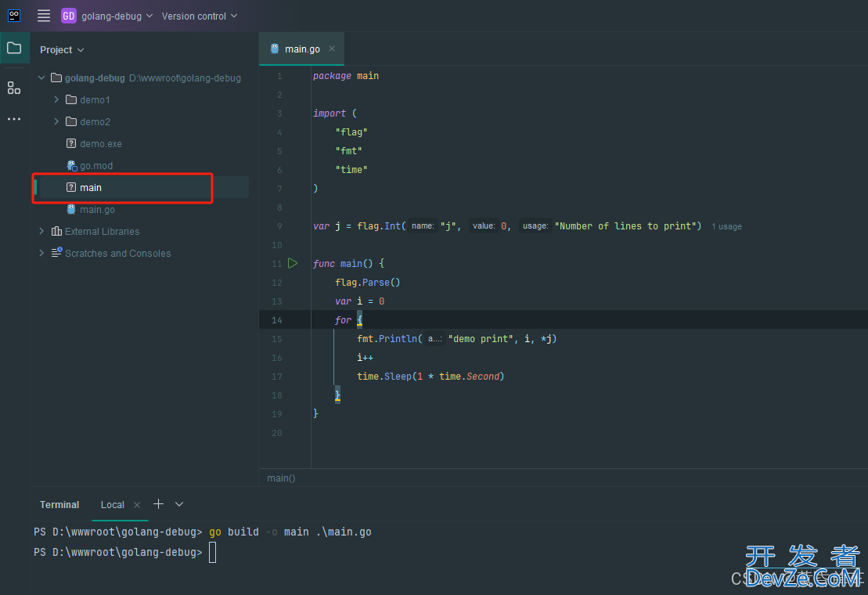Click the time.Sleep statement
This screenshot has height=595, width=868.
click(x=430, y=377)
